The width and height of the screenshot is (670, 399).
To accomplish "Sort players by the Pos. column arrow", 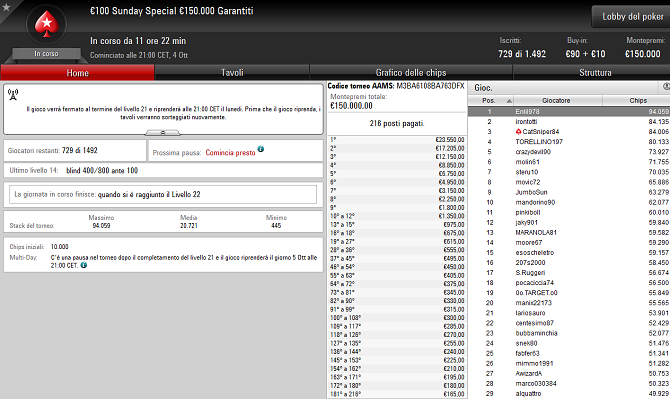I will pyautogui.click(x=509, y=101).
